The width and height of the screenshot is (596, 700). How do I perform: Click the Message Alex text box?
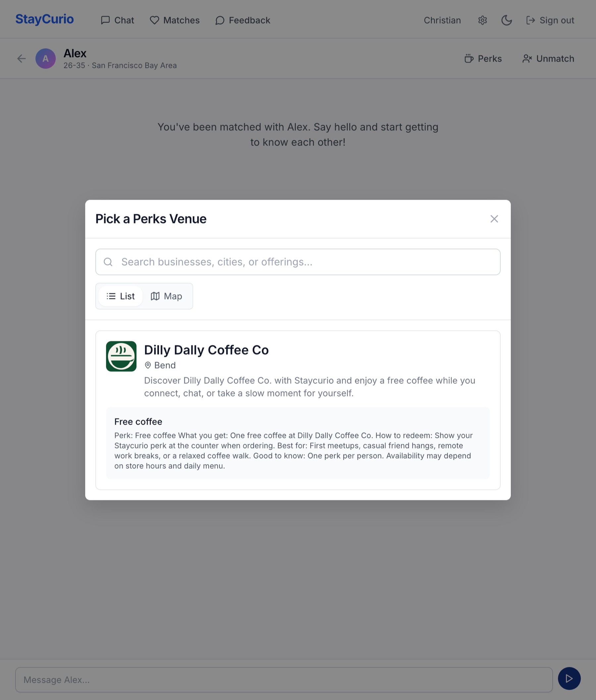point(284,680)
